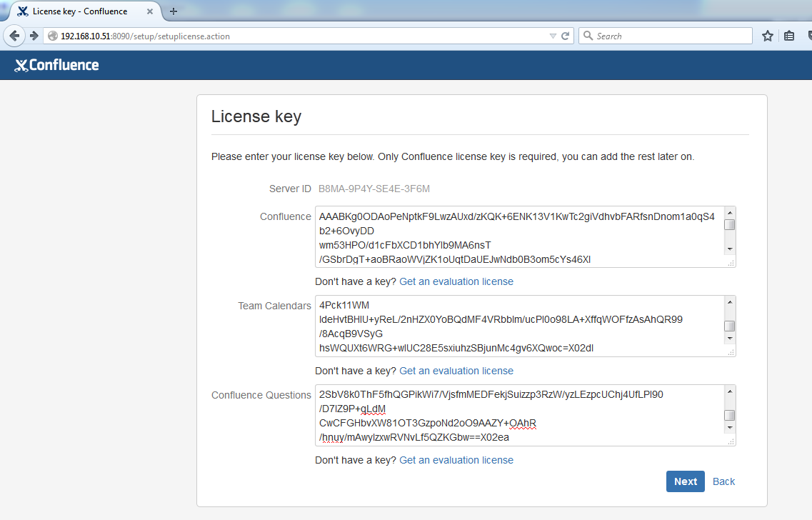Click scrollbar thumb in Team Calendars field
The width and height of the screenshot is (812, 520).
coord(730,326)
